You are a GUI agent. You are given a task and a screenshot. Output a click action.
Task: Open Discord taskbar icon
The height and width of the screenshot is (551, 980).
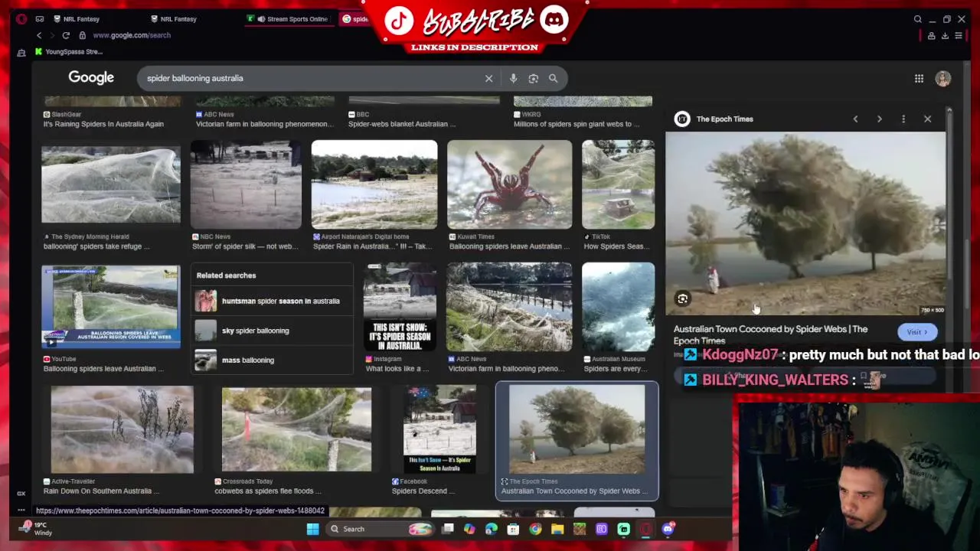tap(668, 529)
